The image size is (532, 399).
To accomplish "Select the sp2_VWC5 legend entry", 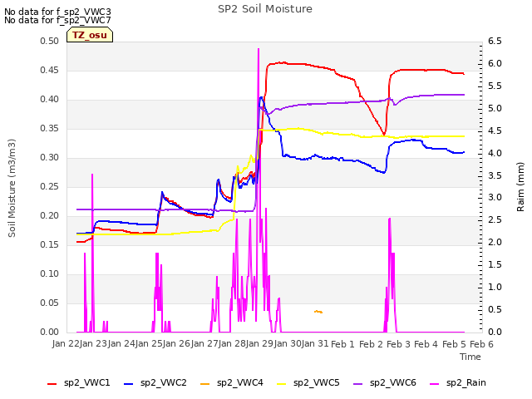I will click(308, 383).
